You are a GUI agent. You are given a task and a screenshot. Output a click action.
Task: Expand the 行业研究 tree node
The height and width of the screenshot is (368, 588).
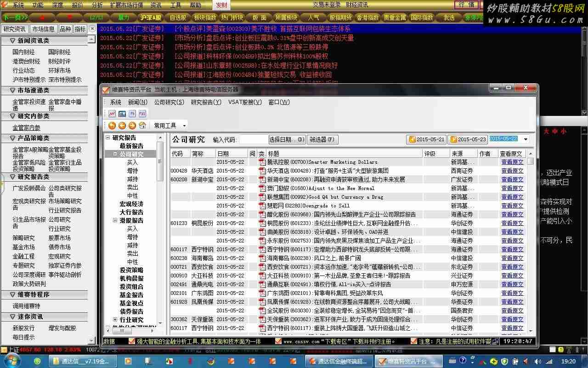pyautogui.click(x=115, y=320)
